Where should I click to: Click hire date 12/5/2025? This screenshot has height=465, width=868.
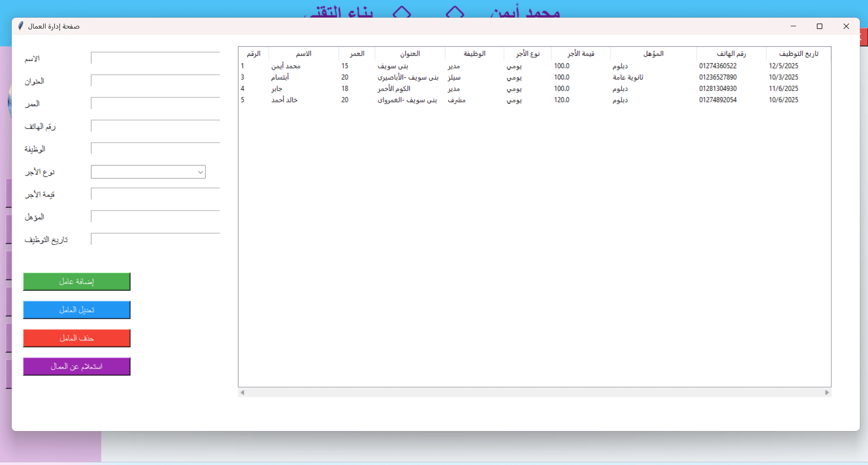[x=783, y=66]
